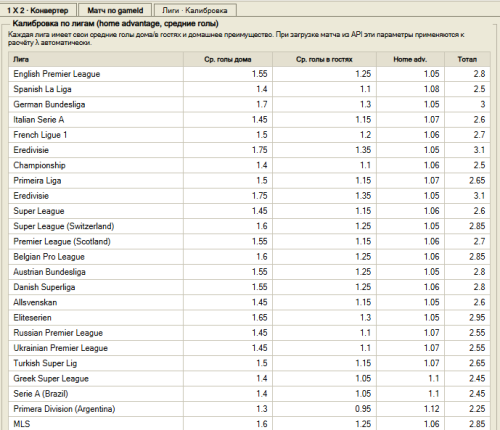Click Austrian Bundesliga total 2.8
This screenshot has width=500, height=430.
tap(467, 272)
